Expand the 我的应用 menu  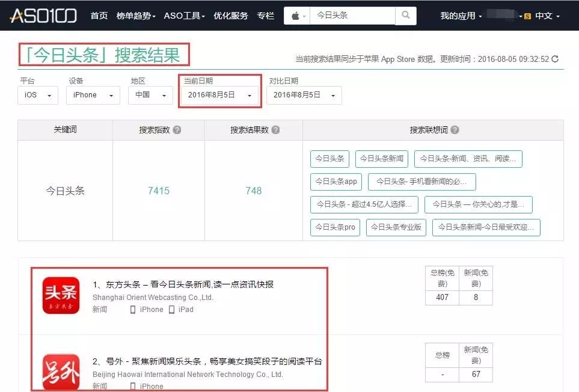(x=461, y=16)
